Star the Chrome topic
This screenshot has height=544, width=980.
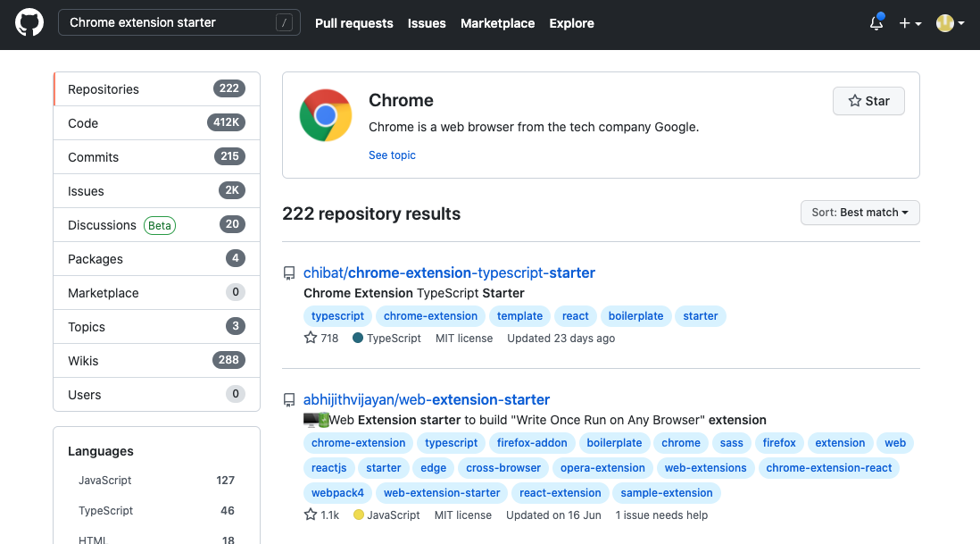pyautogui.click(x=868, y=101)
